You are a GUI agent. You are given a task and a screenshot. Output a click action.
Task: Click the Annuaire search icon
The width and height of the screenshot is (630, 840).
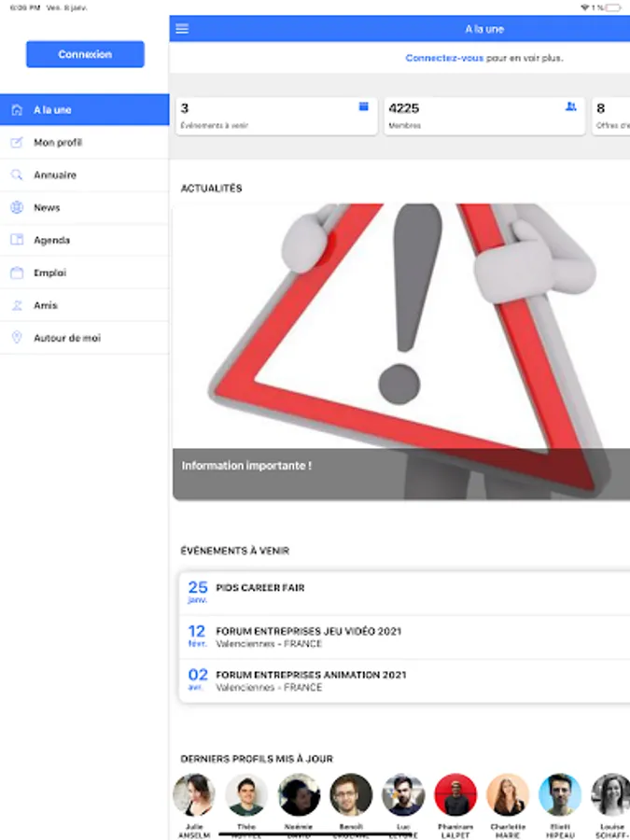click(17, 175)
